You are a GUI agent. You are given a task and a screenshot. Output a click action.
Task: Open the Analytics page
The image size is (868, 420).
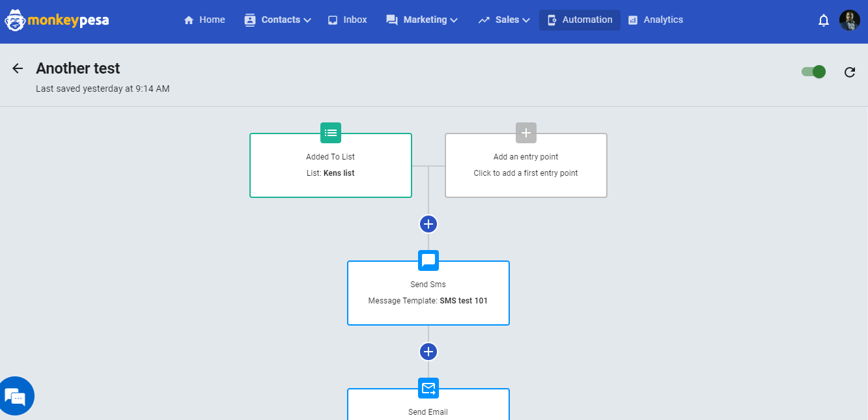point(656,20)
